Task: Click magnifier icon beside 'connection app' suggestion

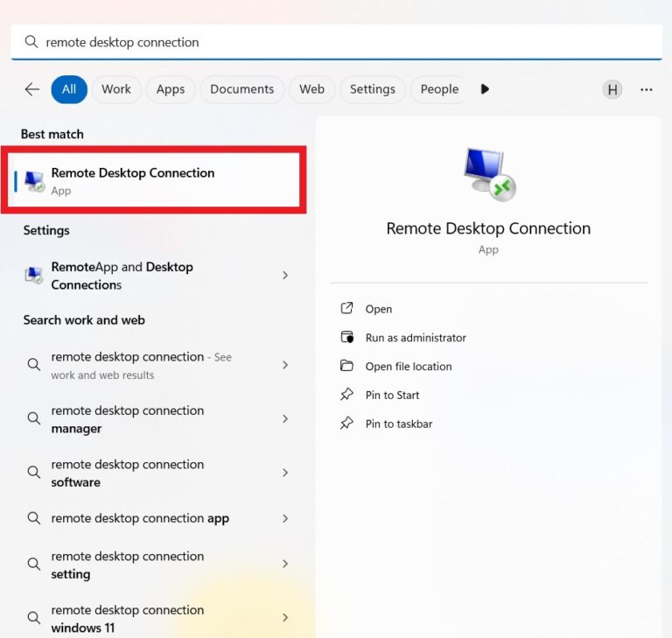Action: coord(34,518)
